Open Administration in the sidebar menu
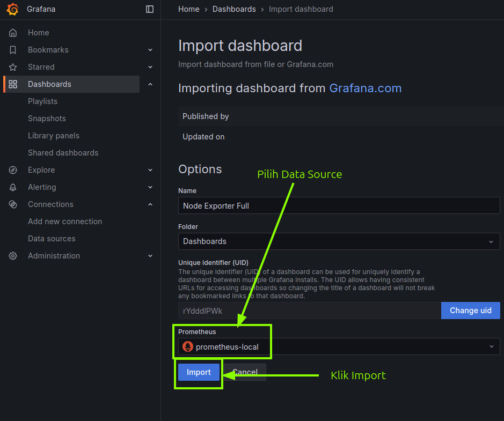Viewport: 504px width, 421px height. tap(54, 256)
